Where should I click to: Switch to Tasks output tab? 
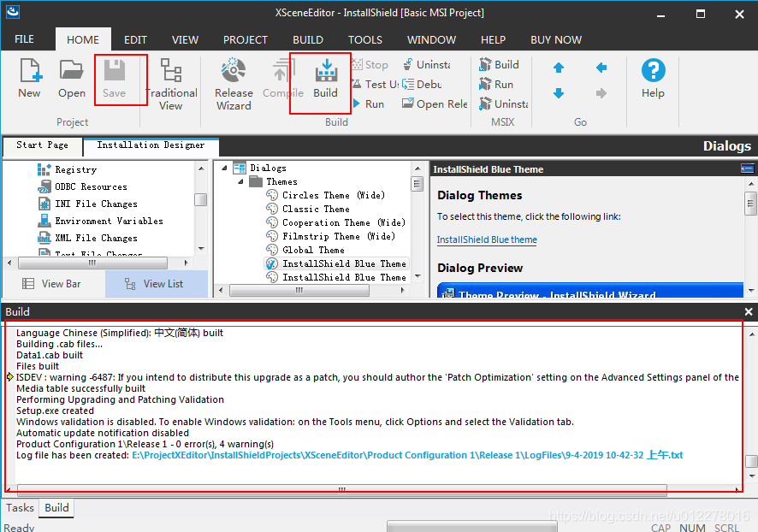(x=20, y=507)
